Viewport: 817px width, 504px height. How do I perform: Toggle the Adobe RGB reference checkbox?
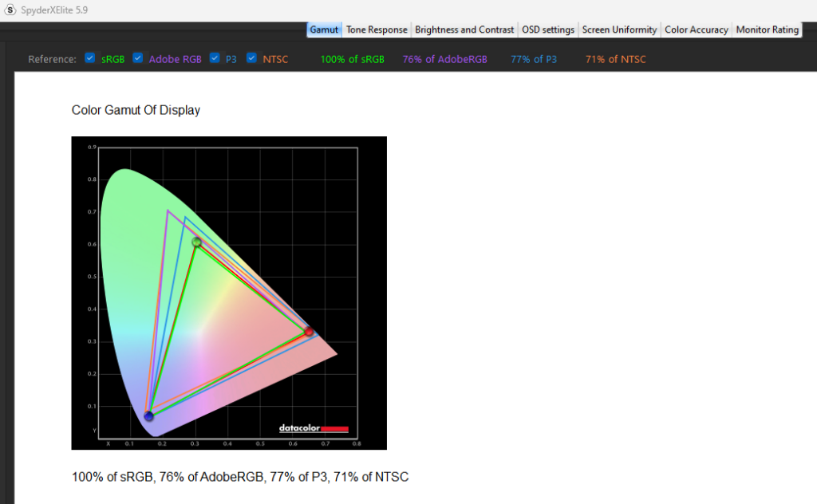point(138,58)
